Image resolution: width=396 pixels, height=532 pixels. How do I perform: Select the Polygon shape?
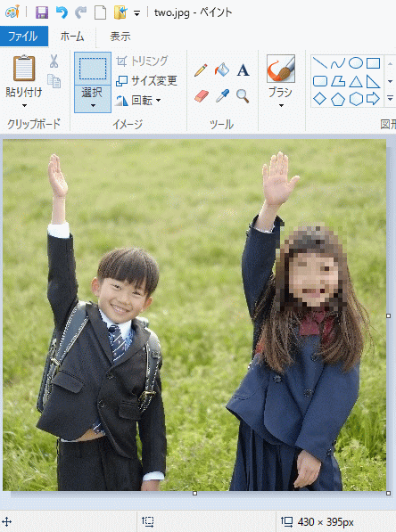[338, 81]
